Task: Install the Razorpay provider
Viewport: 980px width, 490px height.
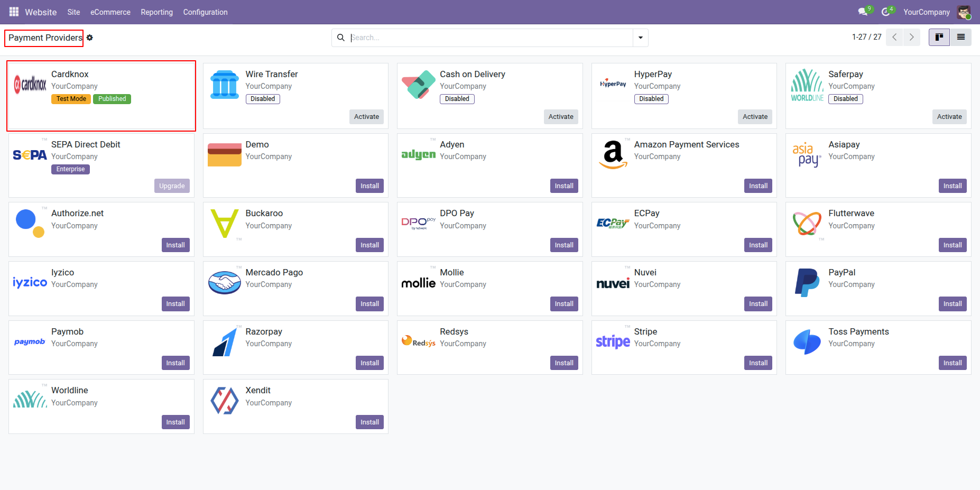Action: pos(370,363)
